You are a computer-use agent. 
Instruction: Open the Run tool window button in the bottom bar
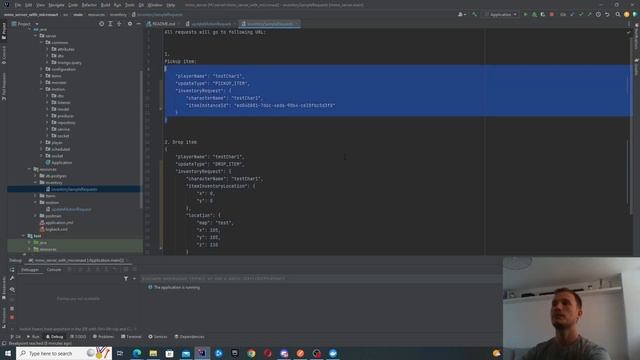[x=33, y=337]
